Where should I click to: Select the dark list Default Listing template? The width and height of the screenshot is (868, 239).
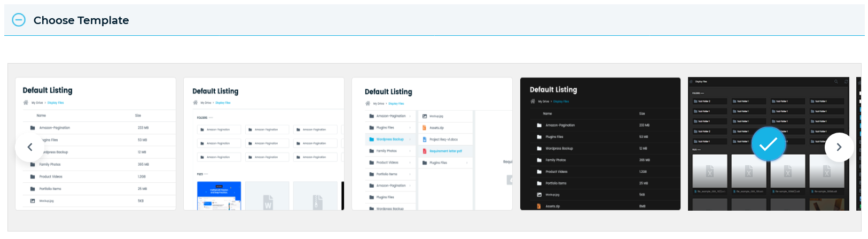coord(600,144)
